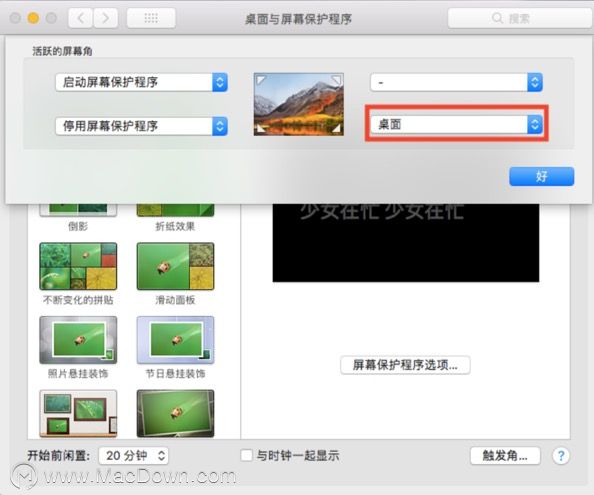
Task: Open help question mark button
Action: (x=561, y=456)
